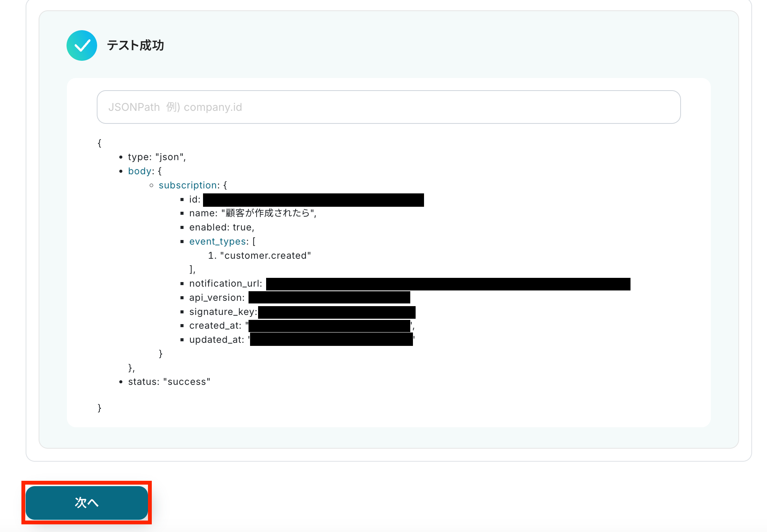Collapse the body key in JSON
The image size is (767, 532).
point(140,171)
